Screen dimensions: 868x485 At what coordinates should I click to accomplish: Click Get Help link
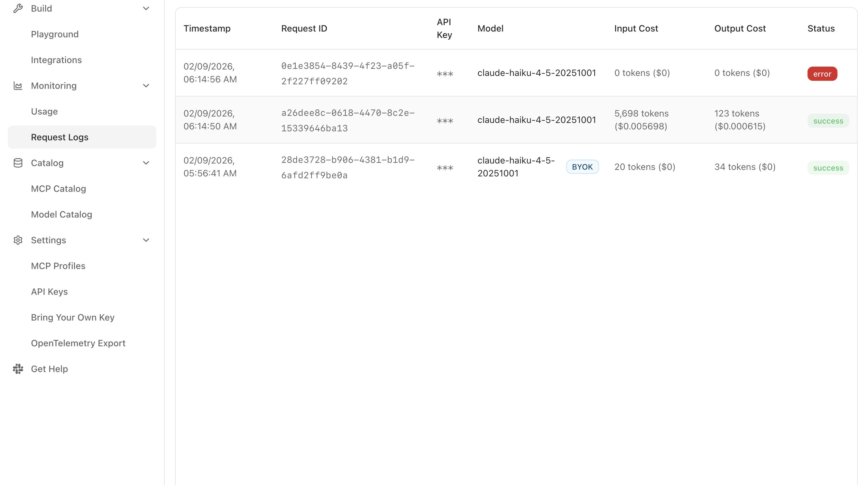click(49, 369)
